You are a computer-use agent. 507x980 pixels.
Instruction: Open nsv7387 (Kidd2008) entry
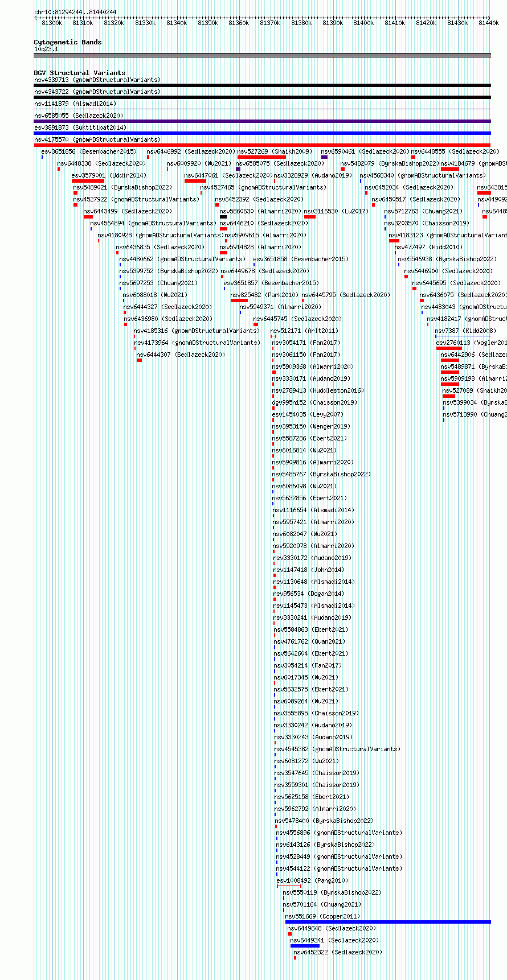tap(465, 331)
